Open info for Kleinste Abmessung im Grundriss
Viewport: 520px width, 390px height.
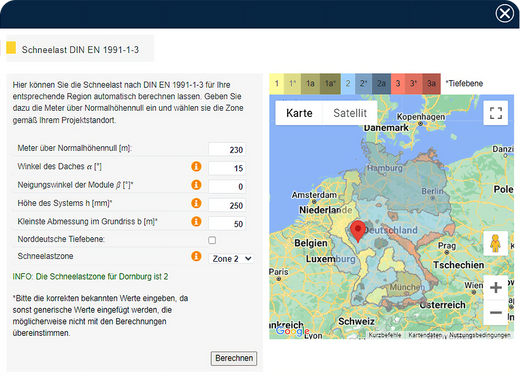(196, 221)
